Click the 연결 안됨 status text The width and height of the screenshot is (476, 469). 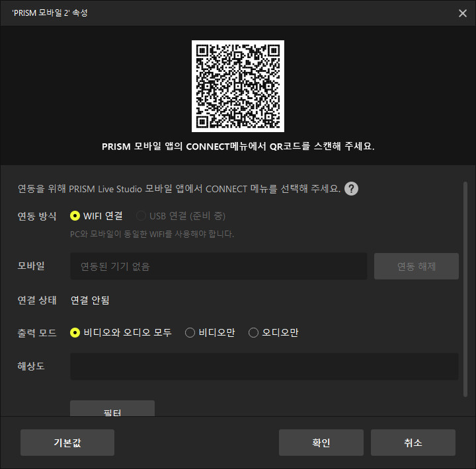pos(90,301)
